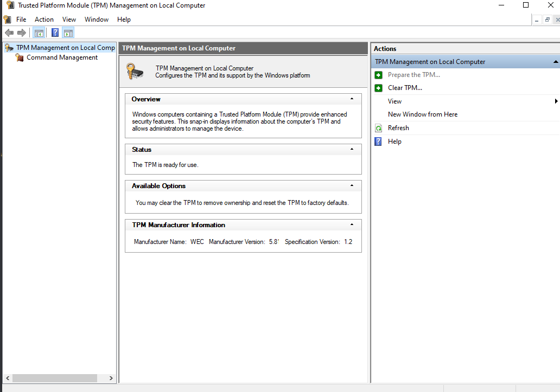Image resolution: width=560 pixels, height=392 pixels.
Task: Click the Actions pane title
Action: coord(385,49)
